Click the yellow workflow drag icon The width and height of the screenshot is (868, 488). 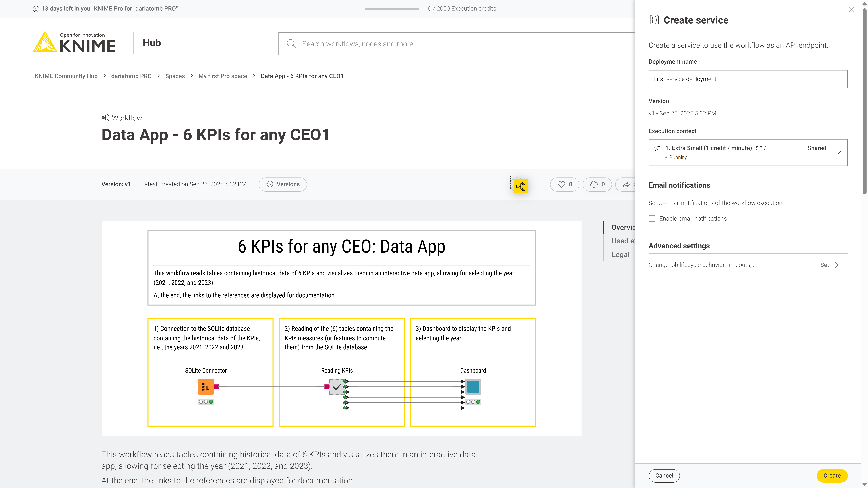tap(521, 186)
